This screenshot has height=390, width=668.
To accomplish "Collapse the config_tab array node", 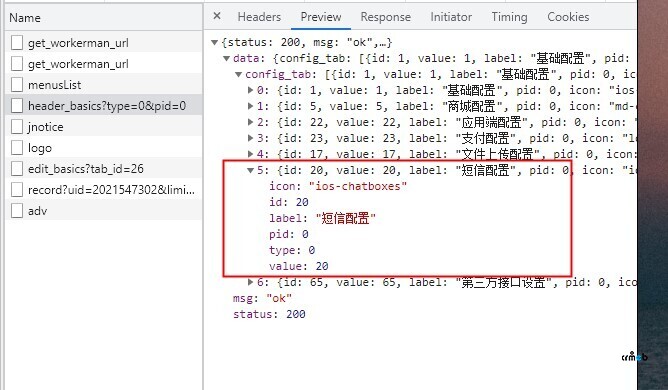I will tap(239, 74).
